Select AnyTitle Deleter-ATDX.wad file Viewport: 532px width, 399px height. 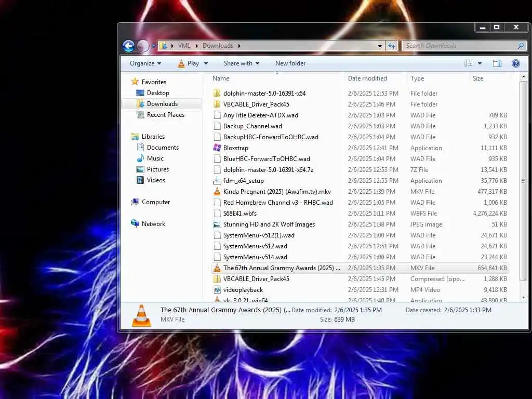(x=261, y=115)
